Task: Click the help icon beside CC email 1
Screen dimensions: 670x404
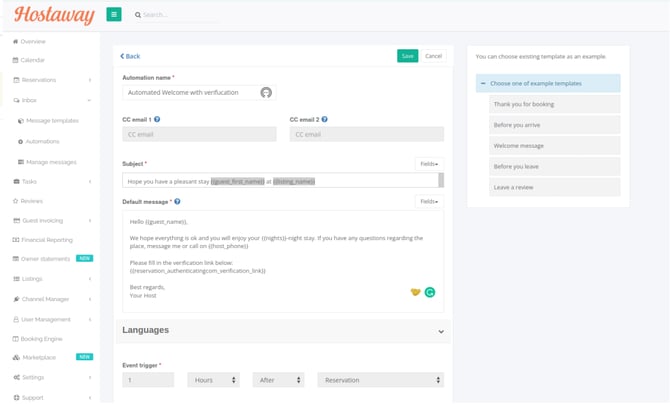Action: [157, 119]
